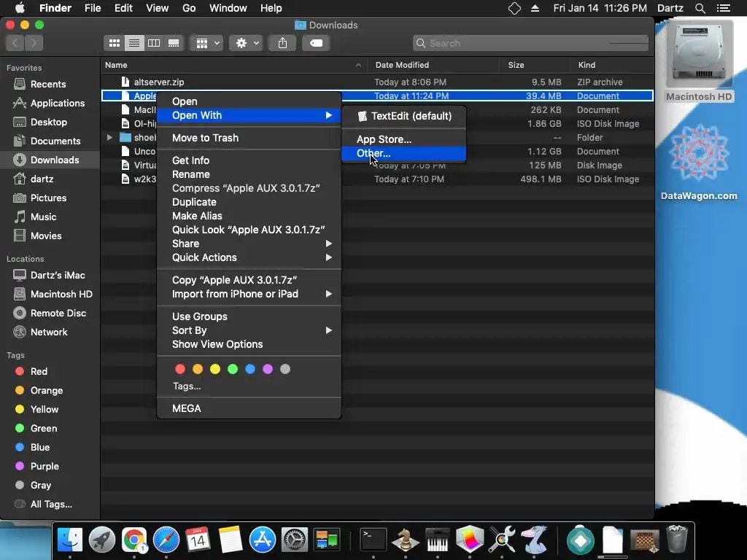
Task: Switch Finder to icon view
Action: pyautogui.click(x=115, y=43)
